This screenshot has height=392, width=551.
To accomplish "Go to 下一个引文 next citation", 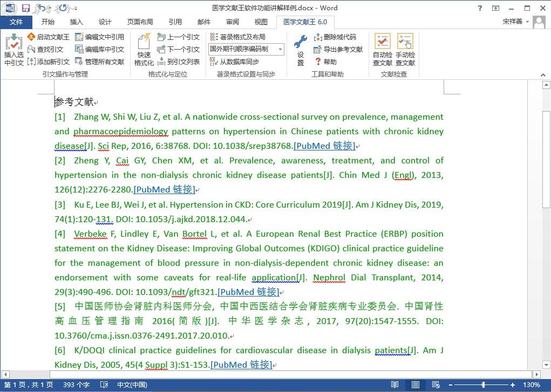I will (178, 49).
